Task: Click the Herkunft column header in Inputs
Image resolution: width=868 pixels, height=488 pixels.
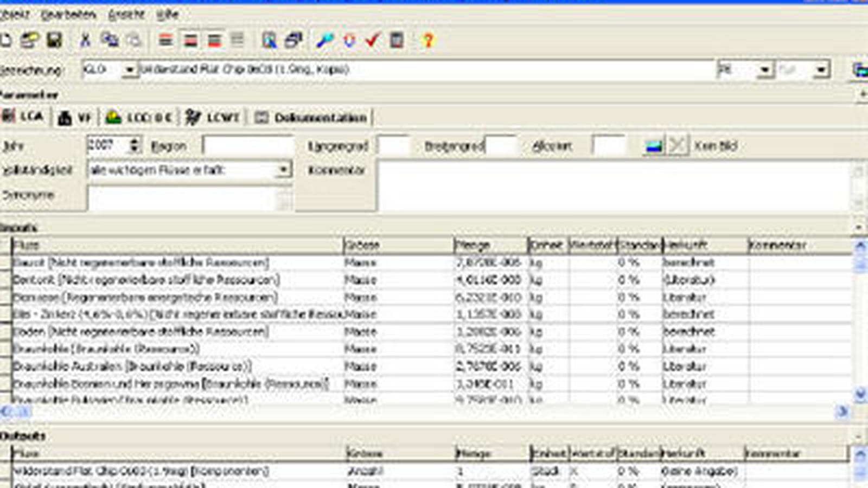Action: (705, 245)
